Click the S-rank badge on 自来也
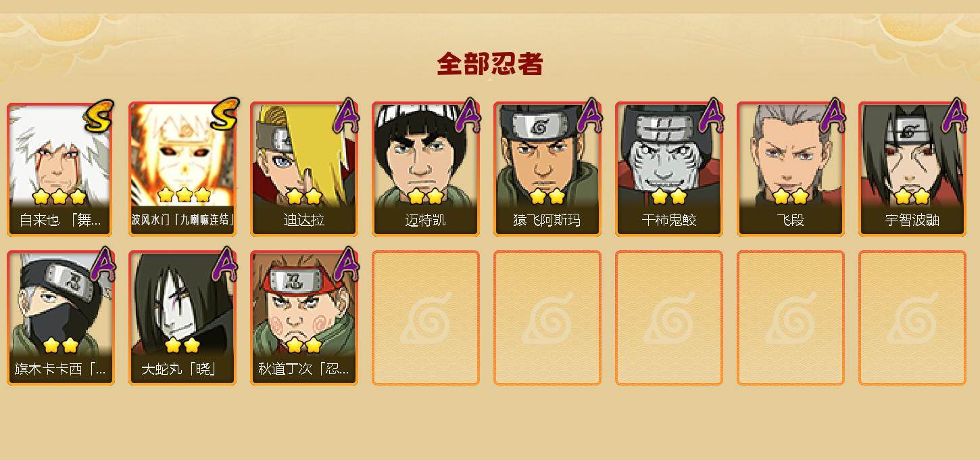The height and width of the screenshot is (460, 980). (99, 116)
